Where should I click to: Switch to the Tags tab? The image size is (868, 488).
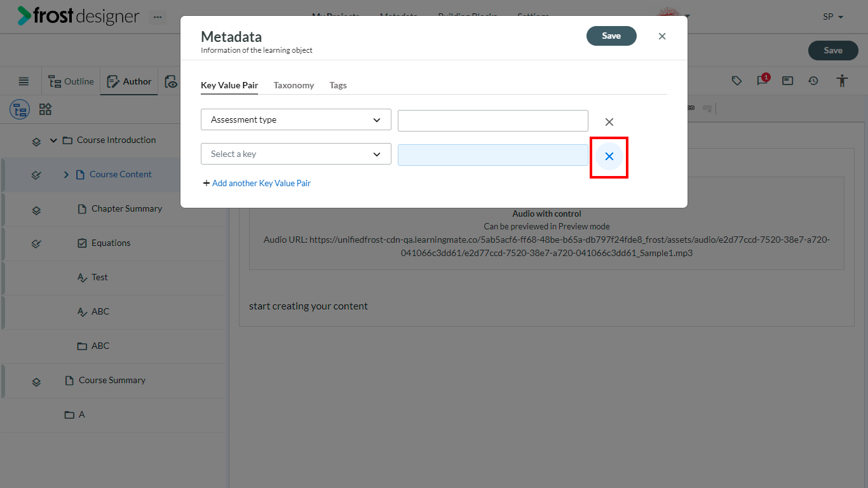tap(338, 85)
